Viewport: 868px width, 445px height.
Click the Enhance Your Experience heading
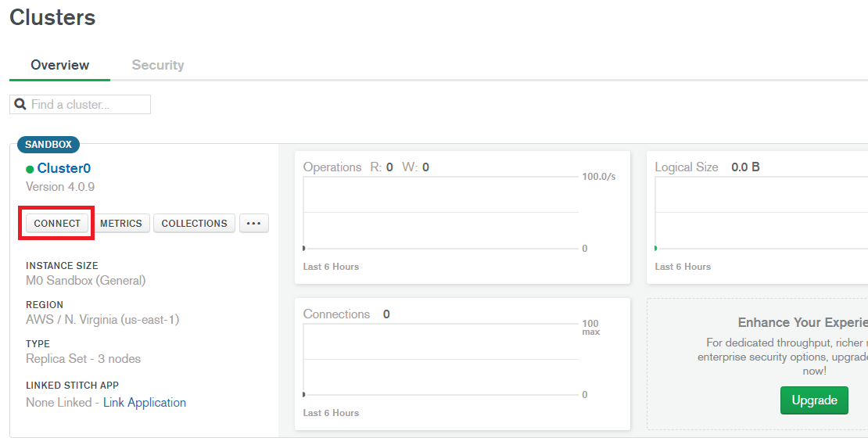click(x=802, y=323)
